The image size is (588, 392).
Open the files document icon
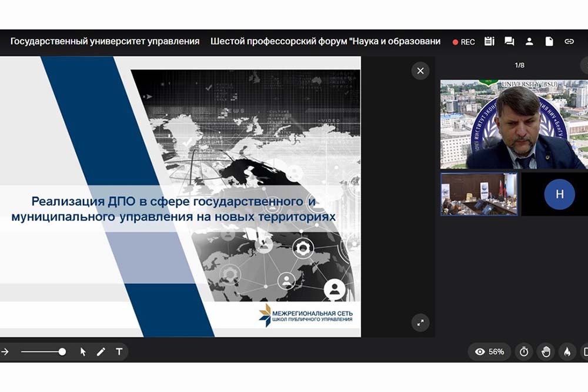(549, 41)
